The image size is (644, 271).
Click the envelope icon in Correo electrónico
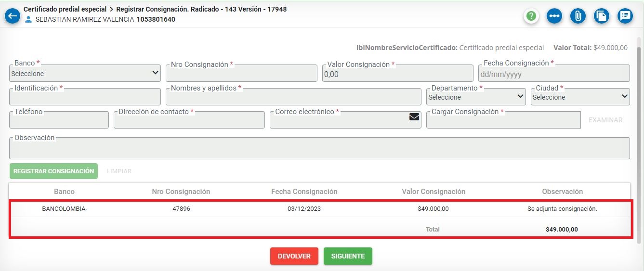click(x=414, y=116)
